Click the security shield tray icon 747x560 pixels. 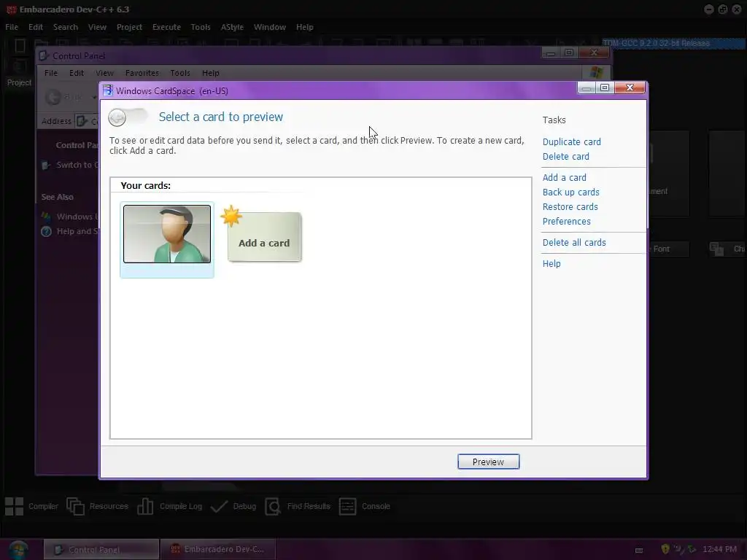tap(665, 549)
